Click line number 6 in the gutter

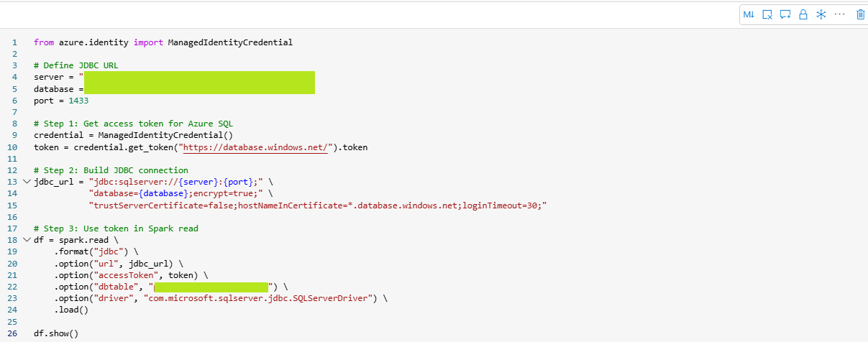(x=14, y=101)
